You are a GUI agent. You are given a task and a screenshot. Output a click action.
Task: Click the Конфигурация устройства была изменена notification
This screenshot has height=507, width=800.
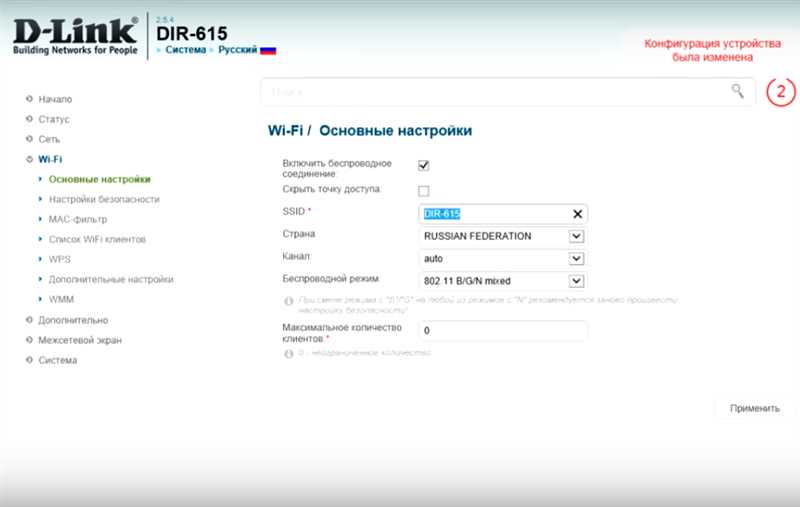click(712, 50)
